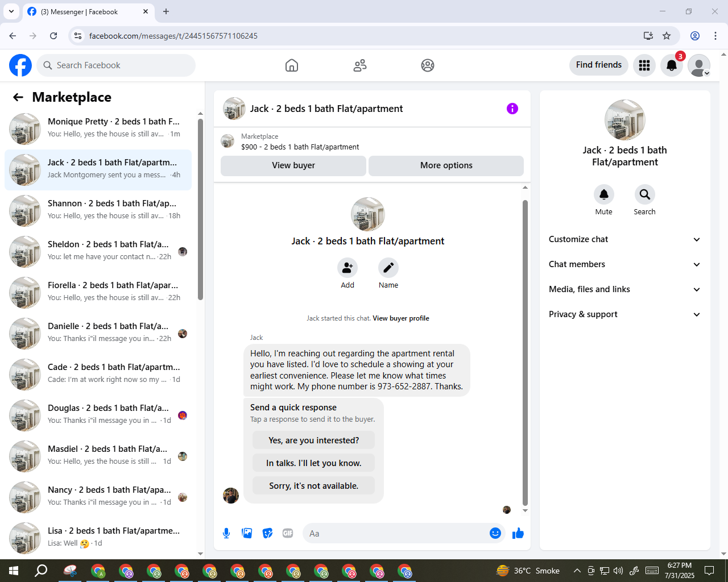
Task: Attach a photo file icon
Action: pyautogui.click(x=247, y=533)
